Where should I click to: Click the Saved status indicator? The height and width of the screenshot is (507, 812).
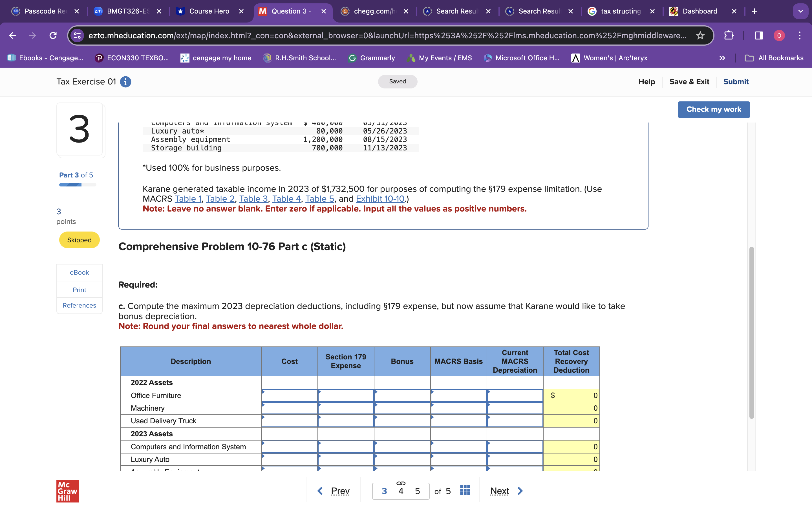tap(397, 81)
